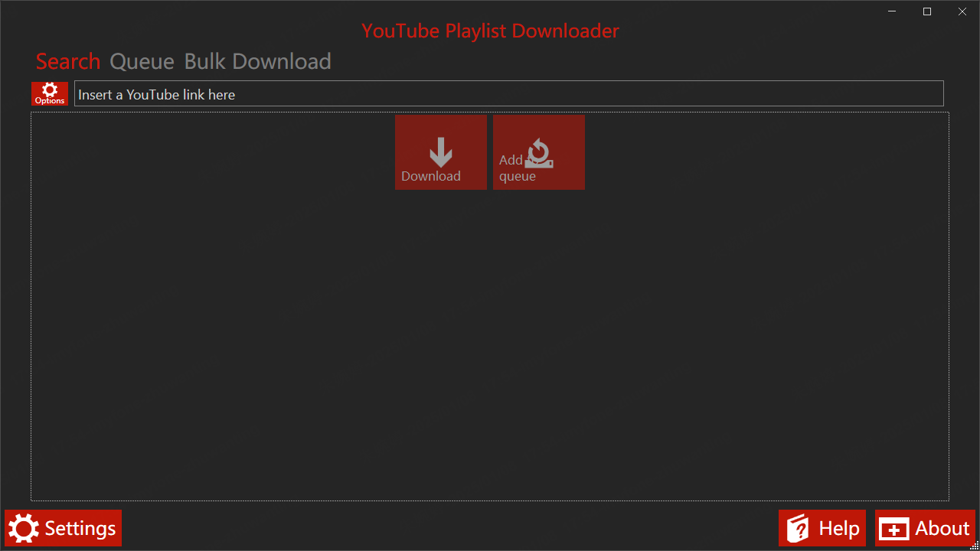
Task: Click the Download arrow tile
Action: coord(441,152)
